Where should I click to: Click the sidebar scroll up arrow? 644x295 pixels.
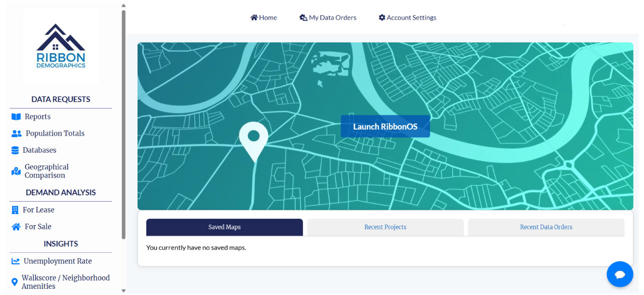pos(124,6)
